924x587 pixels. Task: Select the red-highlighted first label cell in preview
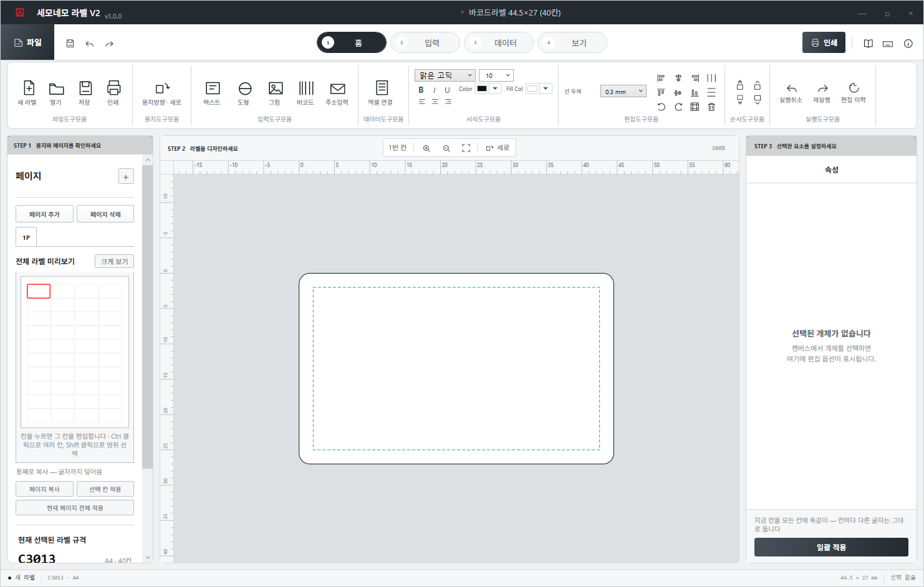(x=39, y=291)
